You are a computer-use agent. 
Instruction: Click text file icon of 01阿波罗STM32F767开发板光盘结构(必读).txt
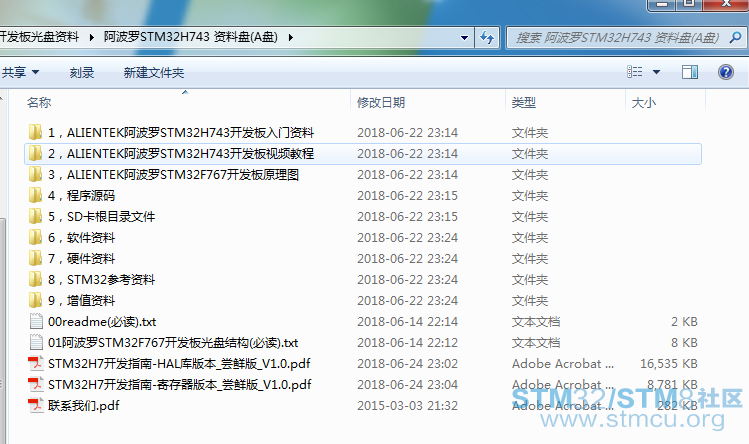click(36, 342)
